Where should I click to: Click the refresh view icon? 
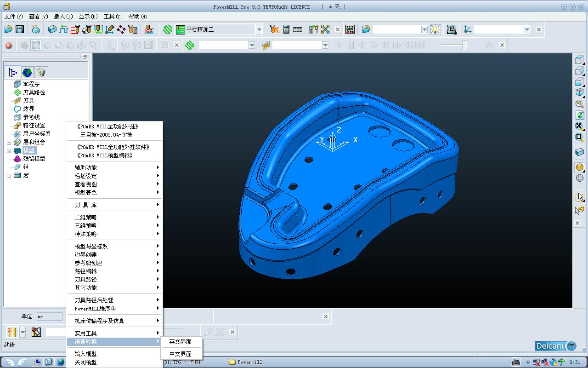tap(579, 115)
